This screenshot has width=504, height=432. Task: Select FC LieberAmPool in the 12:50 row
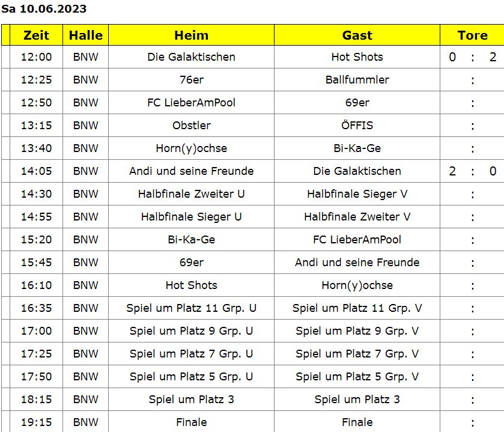191,103
